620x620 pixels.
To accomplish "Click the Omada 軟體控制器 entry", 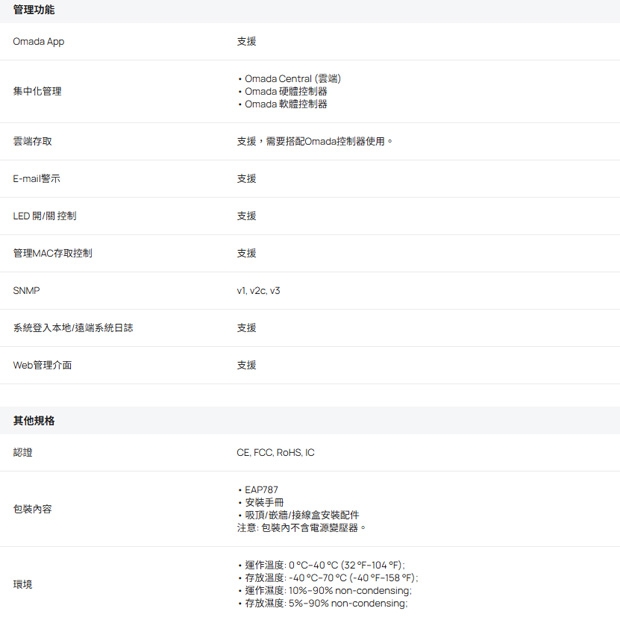I will click(286, 104).
